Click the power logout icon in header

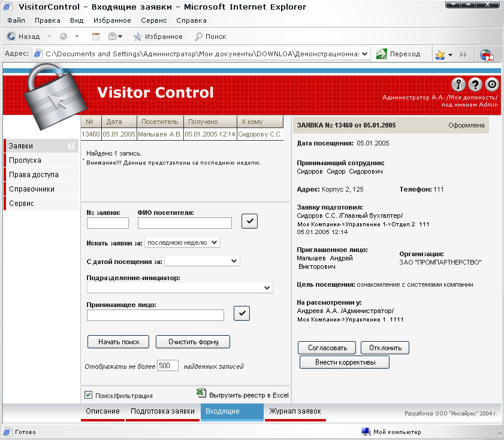click(x=492, y=84)
